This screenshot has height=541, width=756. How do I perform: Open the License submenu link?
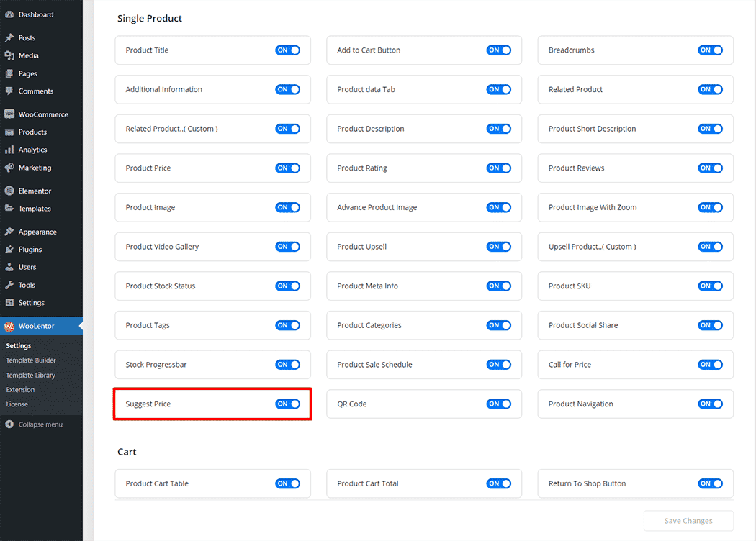17,404
